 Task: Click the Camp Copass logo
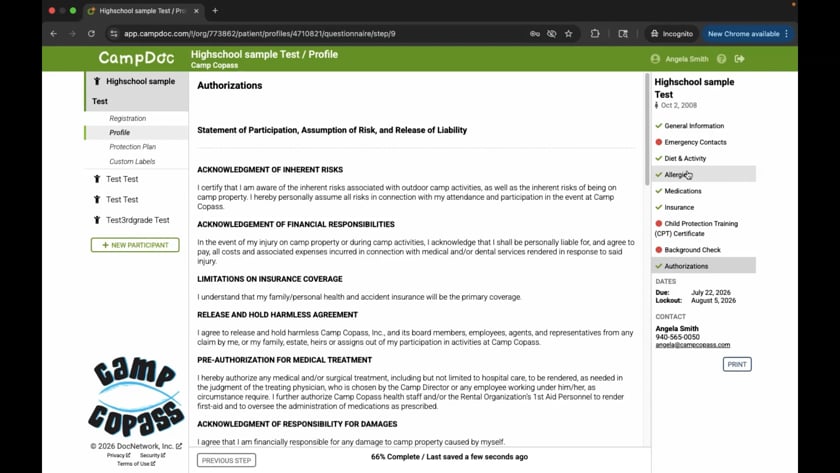(x=136, y=396)
